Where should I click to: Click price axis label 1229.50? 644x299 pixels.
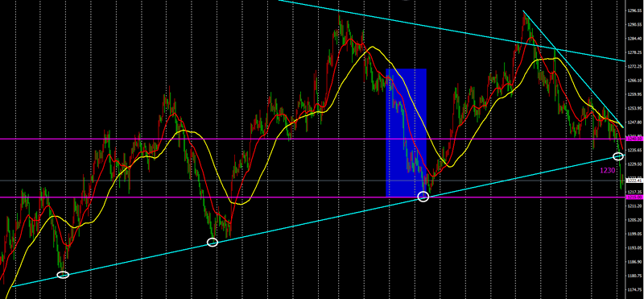tap(634, 164)
